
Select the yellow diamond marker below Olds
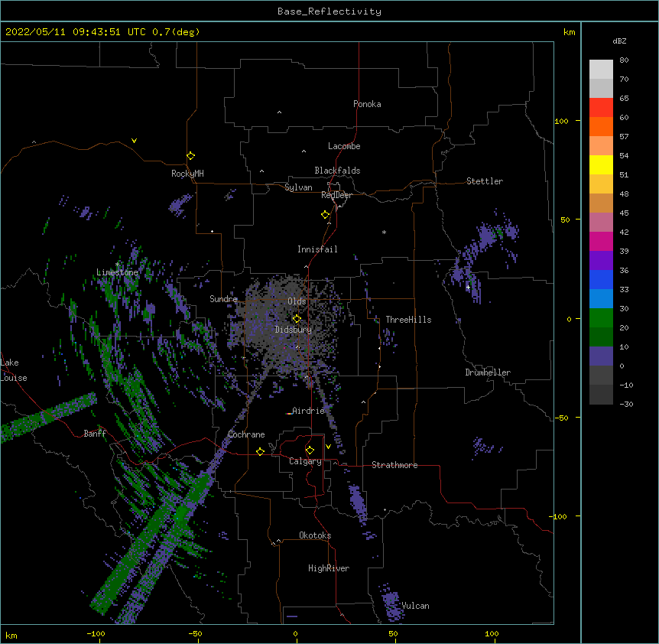[297, 319]
